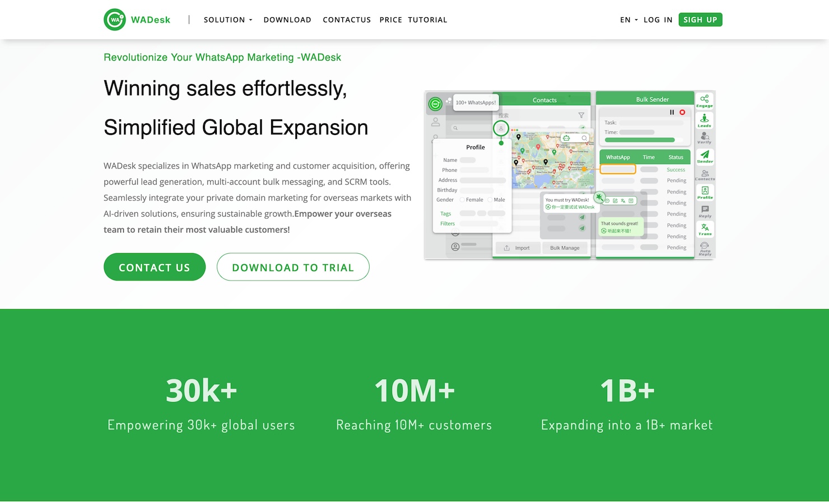Click the DOWNLOAD TO TRIAL button
This screenshot has width=829, height=504.
point(293,267)
